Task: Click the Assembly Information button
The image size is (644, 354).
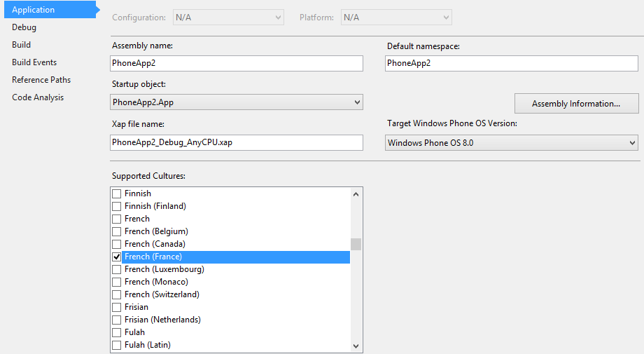Action: (x=576, y=104)
